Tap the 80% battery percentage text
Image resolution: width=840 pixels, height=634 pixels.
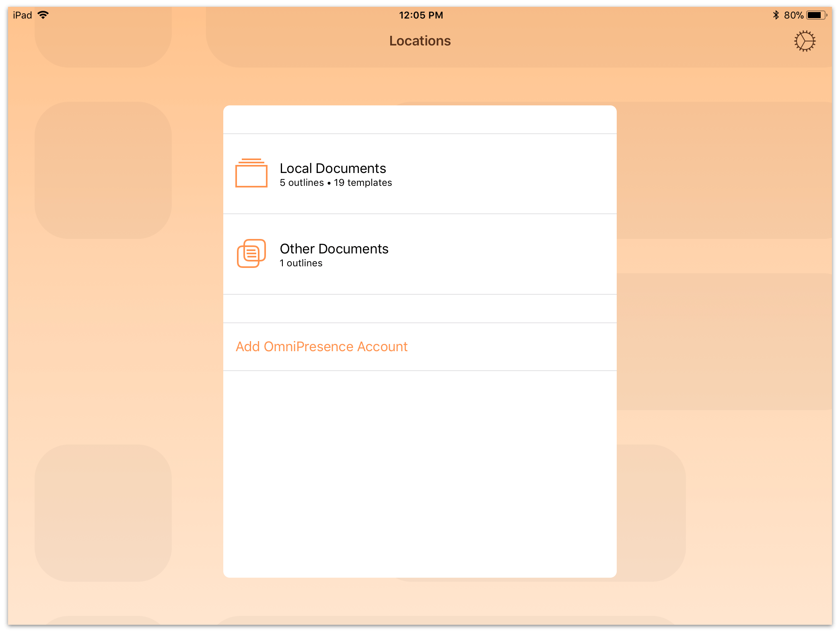pyautogui.click(x=793, y=15)
